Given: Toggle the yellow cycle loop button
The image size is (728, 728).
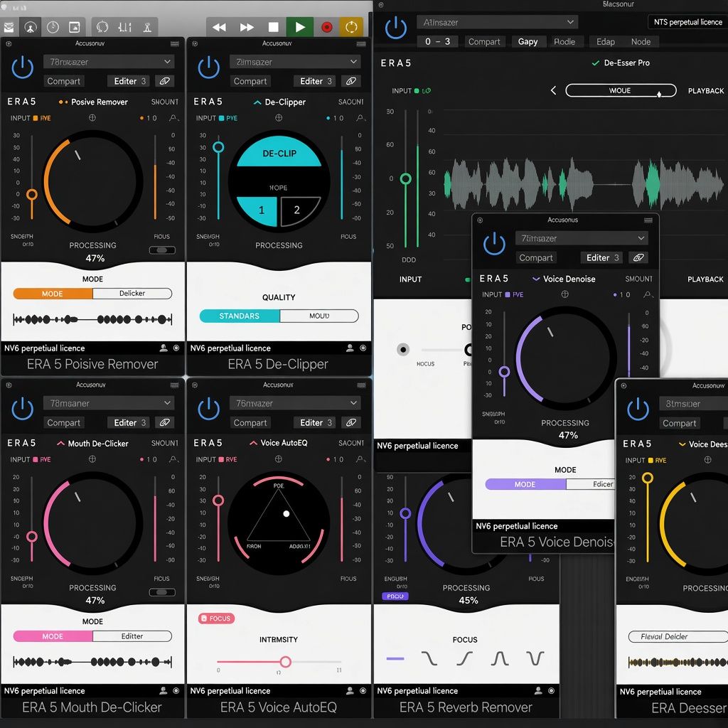Looking at the screenshot, I should pos(351,27).
